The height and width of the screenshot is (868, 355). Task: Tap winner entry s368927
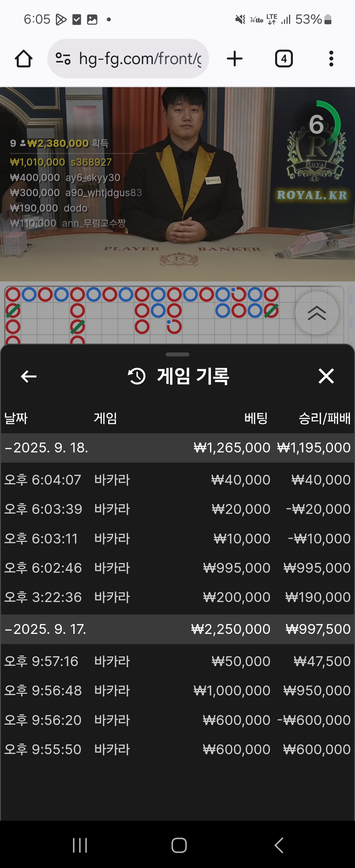pos(60,162)
